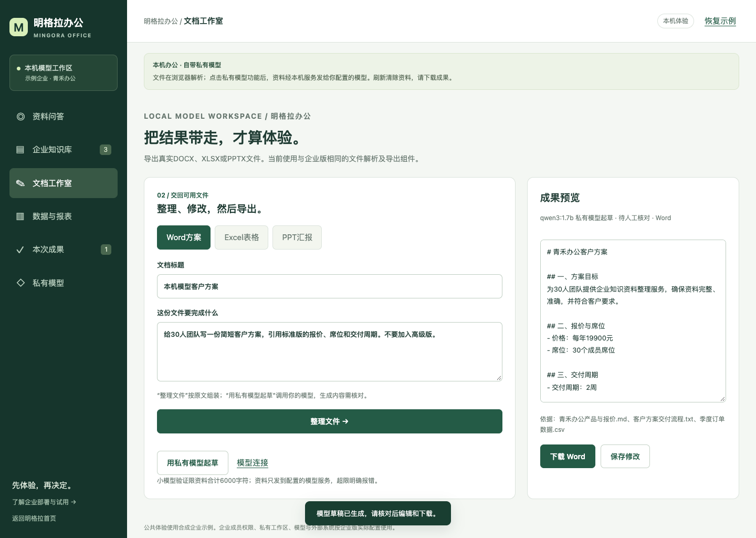Click the 成果预览 heading
This screenshot has height=538, width=756.
pyautogui.click(x=560, y=198)
